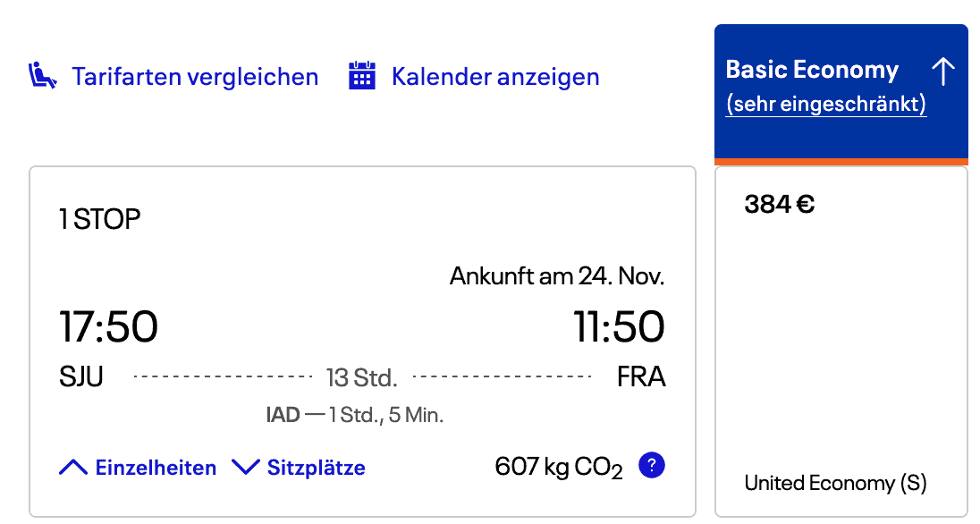This screenshot has height=524, width=980.
Task: Click the 607 kg CO2 emissions text
Action: pyautogui.click(x=558, y=467)
